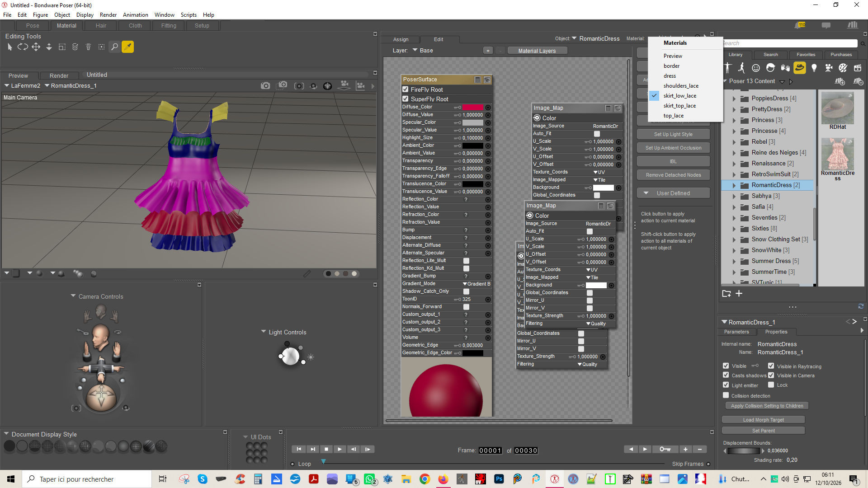The height and width of the screenshot is (488, 868).
Task: Choose skirt_top_lace from the Materials menu
Action: 679,106
